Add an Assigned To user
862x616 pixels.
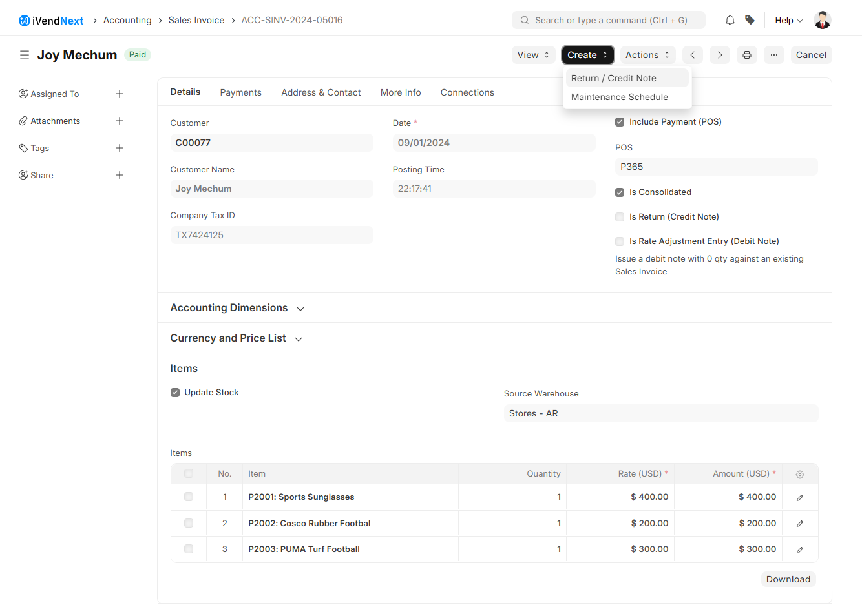pos(120,94)
